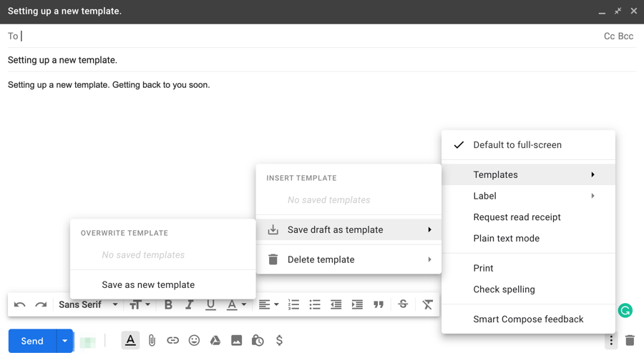Open the text size dropdown
Image resolution: width=644 pixels, height=353 pixels.
[x=140, y=304]
